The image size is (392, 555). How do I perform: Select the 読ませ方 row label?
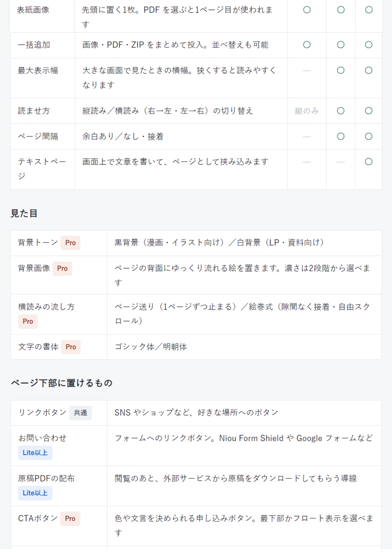[x=34, y=111]
